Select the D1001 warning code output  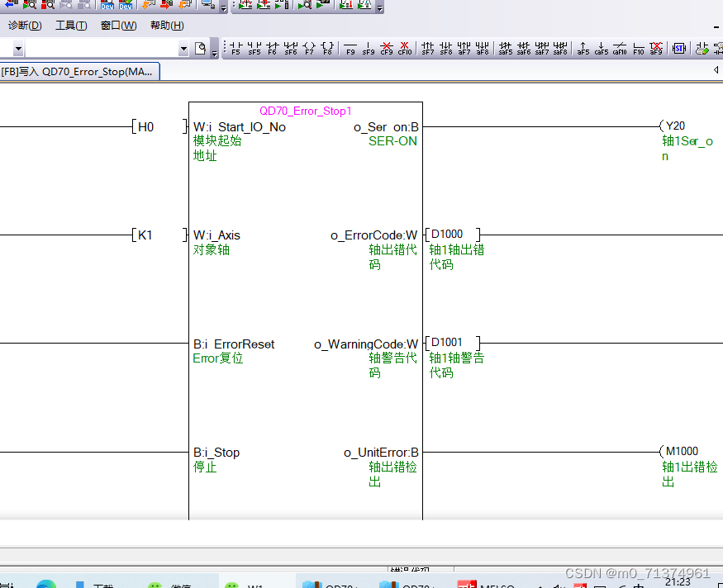click(x=447, y=343)
